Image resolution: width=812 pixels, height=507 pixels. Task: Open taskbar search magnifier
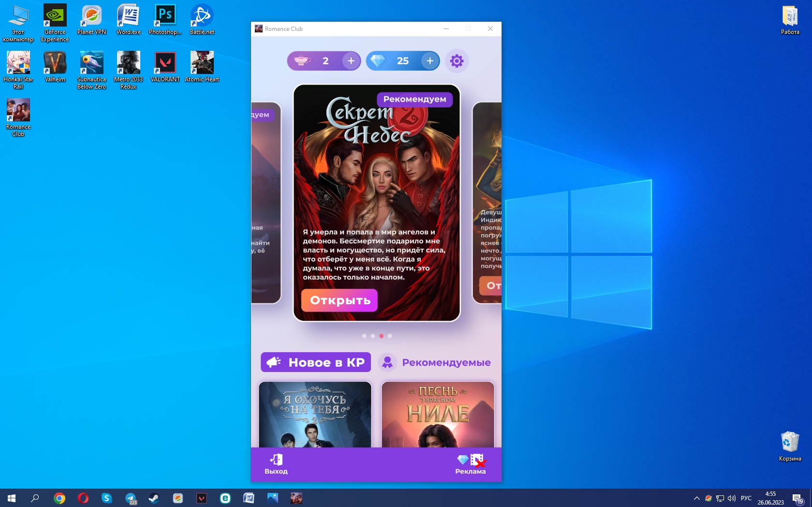(35, 498)
